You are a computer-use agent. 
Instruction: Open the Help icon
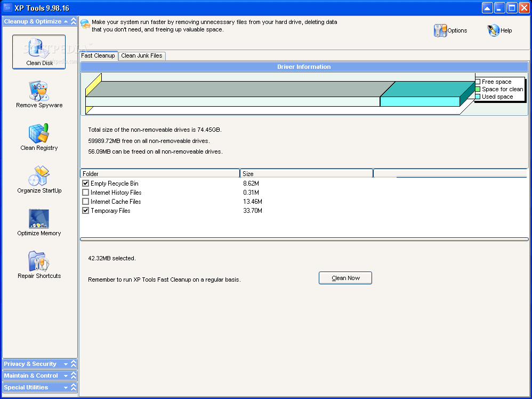499,30
